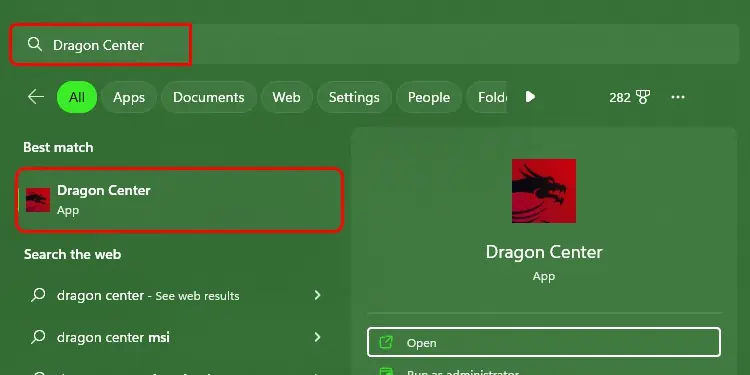Switch to the Web filter tab

(287, 97)
